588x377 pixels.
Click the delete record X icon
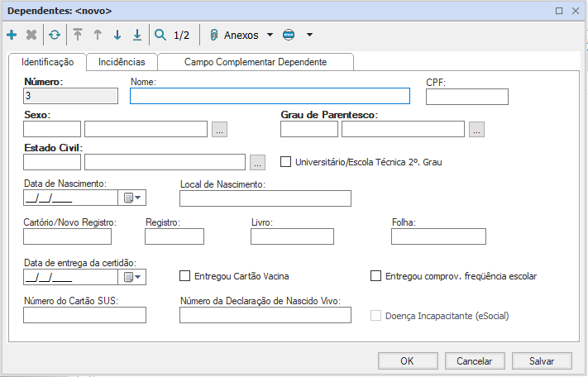(31, 35)
